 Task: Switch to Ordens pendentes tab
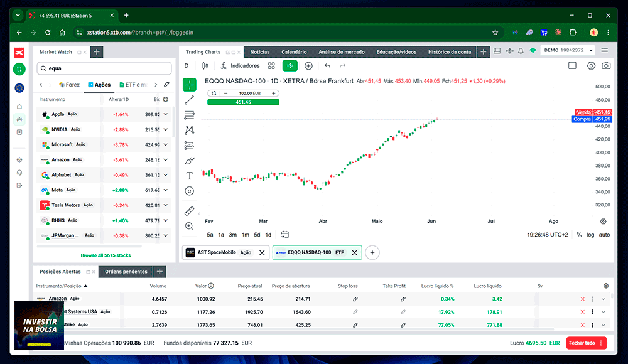coord(126,272)
